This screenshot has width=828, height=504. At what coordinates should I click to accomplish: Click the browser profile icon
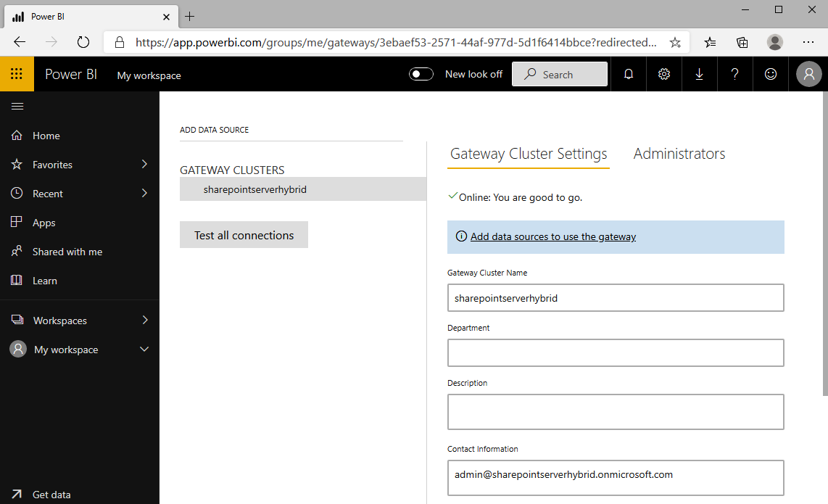pyautogui.click(x=774, y=42)
